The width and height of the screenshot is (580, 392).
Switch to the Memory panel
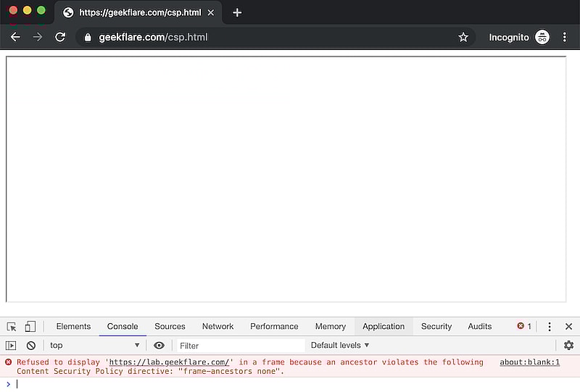pos(331,327)
